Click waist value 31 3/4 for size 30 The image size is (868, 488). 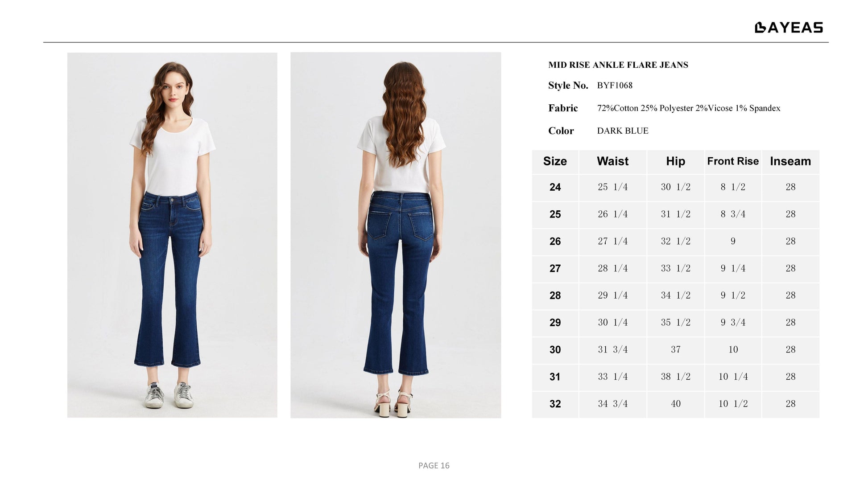tap(612, 349)
